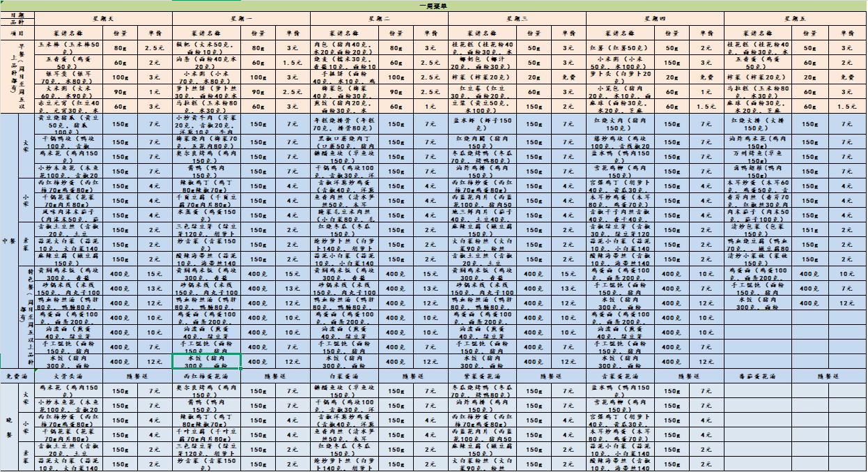Click the 免费汤 row label

17,376
